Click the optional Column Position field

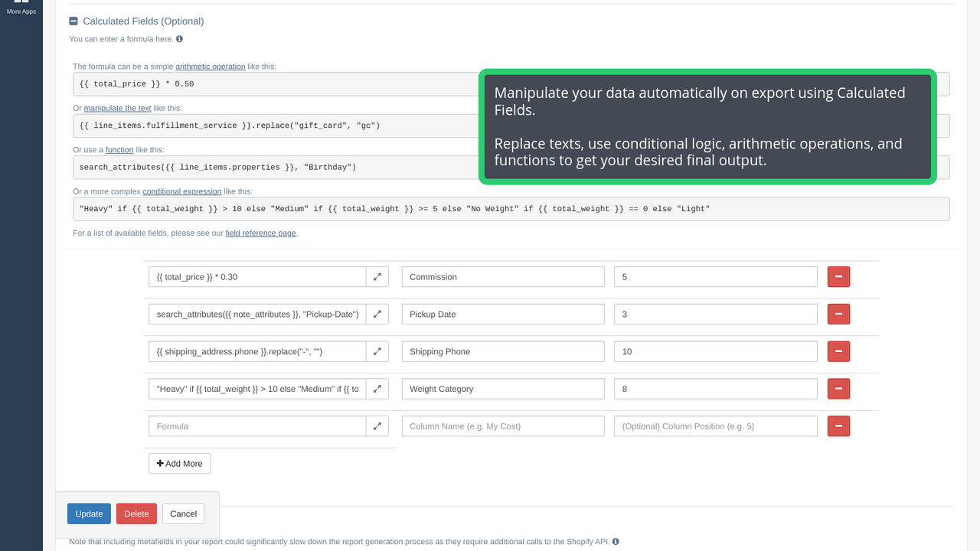tap(715, 426)
